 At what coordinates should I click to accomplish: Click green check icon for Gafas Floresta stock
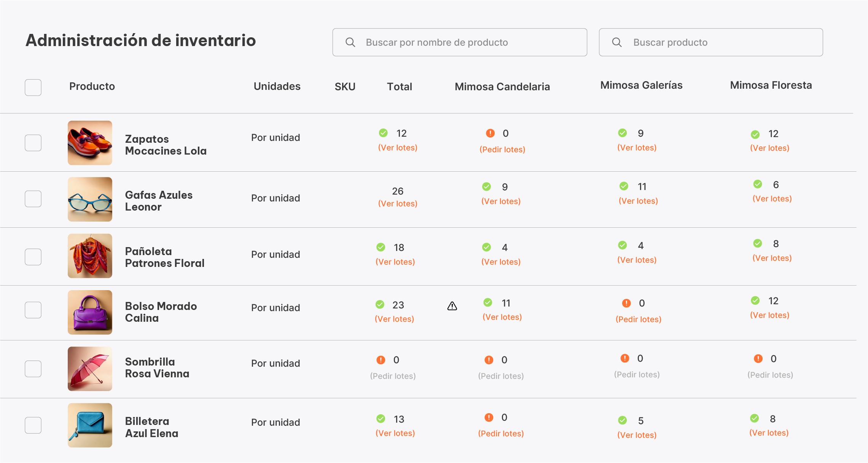click(x=758, y=184)
